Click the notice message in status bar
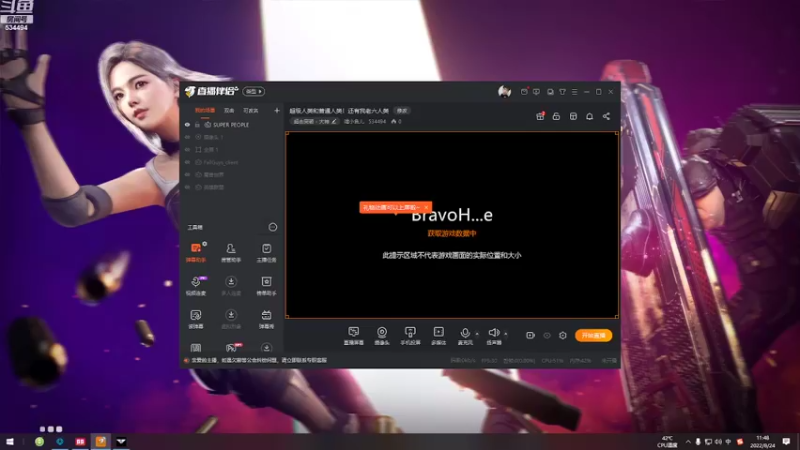Image resolution: width=800 pixels, height=450 pixels. pyautogui.click(x=259, y=360)
